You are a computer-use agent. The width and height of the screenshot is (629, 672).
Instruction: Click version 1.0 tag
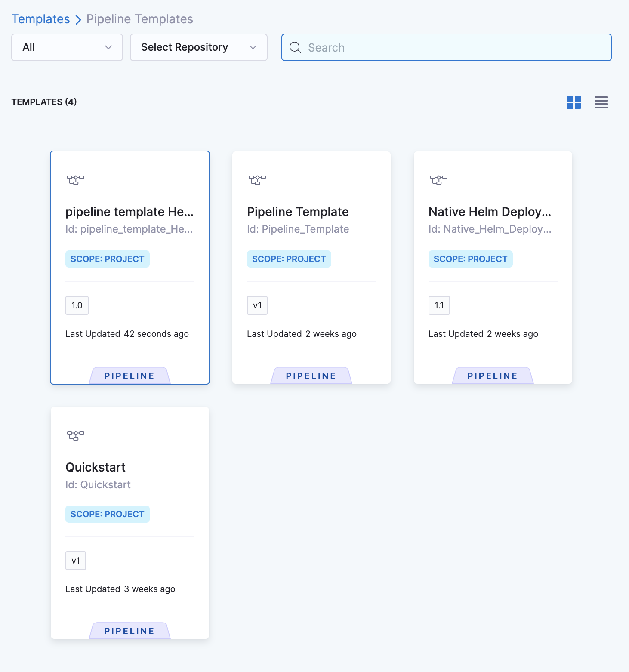(x=77, y=305)
